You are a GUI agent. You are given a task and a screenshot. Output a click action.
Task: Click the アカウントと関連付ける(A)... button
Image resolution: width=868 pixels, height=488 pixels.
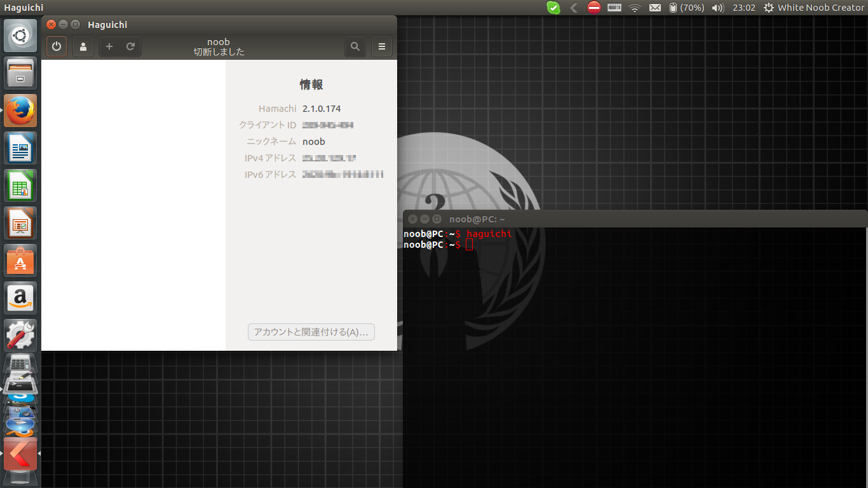coord(311,332)
